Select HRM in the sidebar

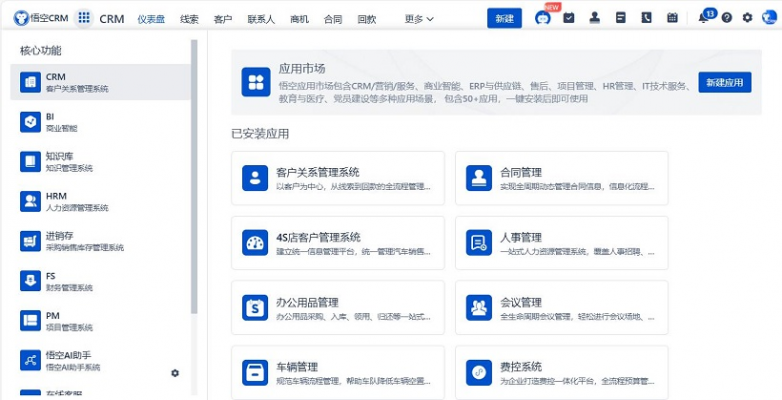[x=100, y=201]
